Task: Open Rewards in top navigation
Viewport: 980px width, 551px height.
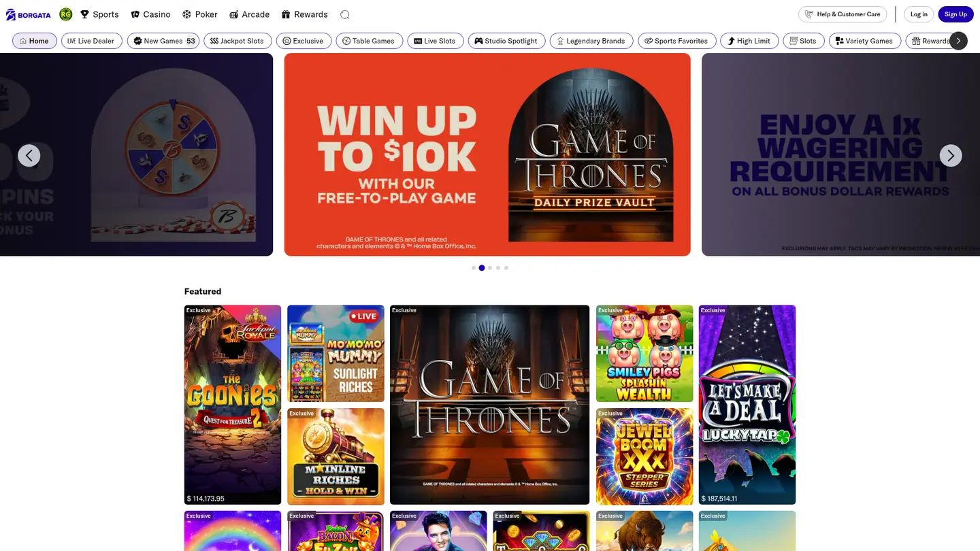Action: pyautogui.click(x=304, y=14)
